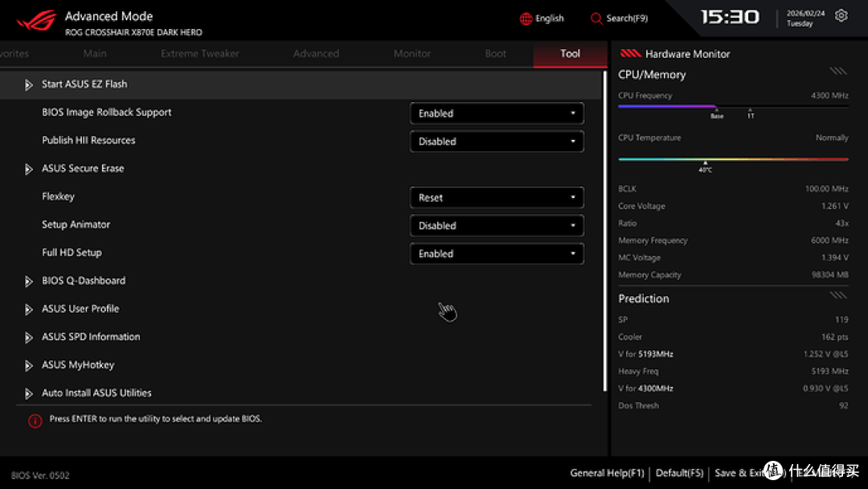Viewport: 868px width, 489px height.
Task: Open Setup Animator dropdown
Action: [x=497, y=225]
